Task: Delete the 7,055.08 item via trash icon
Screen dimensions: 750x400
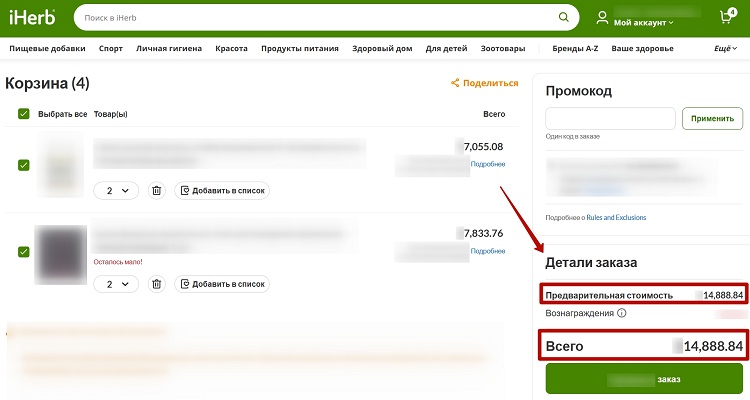Action: (x=156, y=190)
